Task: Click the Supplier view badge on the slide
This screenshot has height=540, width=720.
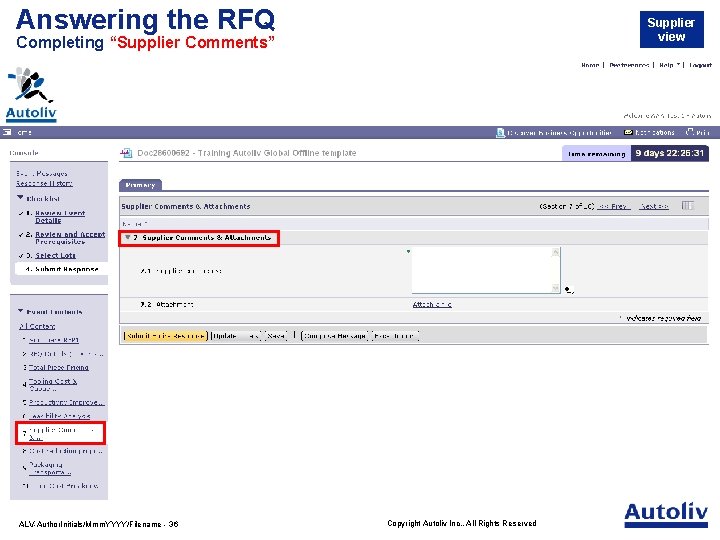Action: tap(671, 30)
